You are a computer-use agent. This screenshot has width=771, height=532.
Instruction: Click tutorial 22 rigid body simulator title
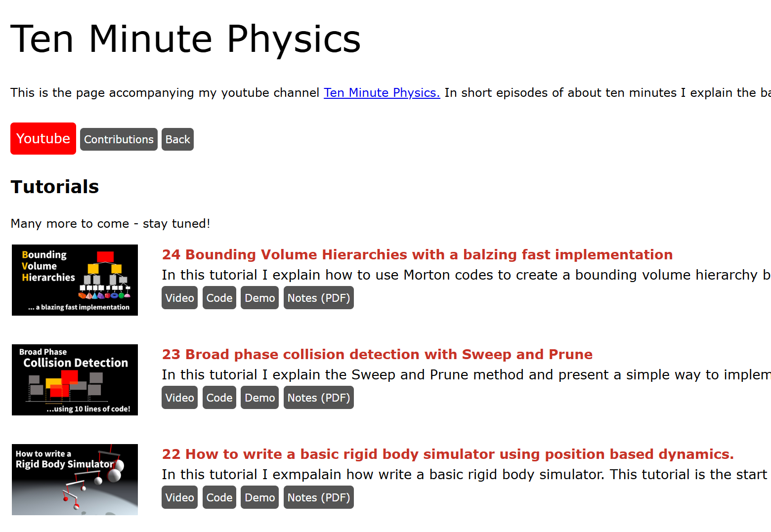[448, 454]
